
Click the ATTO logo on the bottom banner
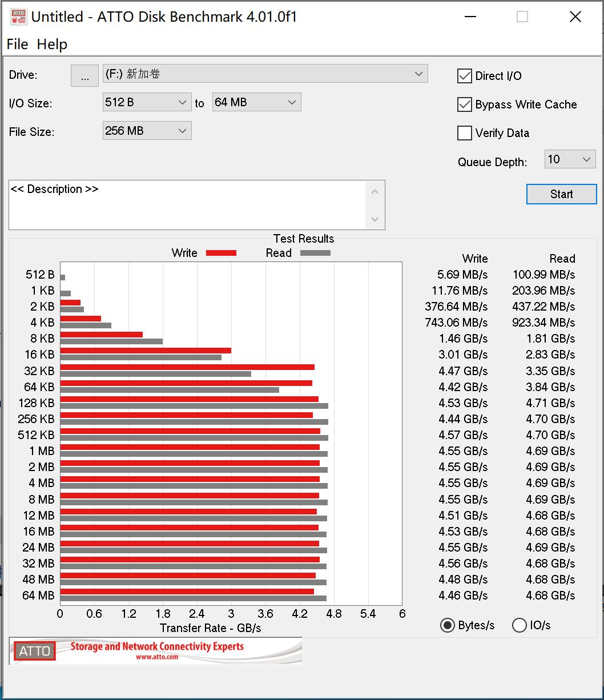tap(34, 651)
